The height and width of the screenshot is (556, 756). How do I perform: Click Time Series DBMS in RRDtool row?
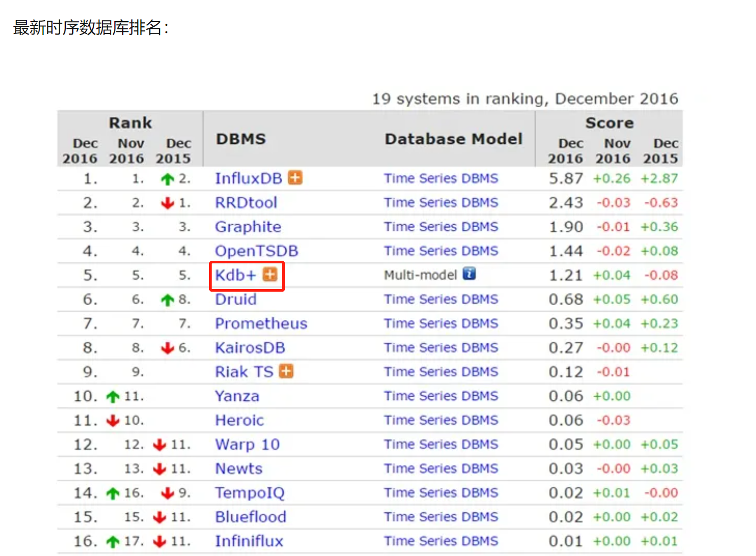coord(441,203)
